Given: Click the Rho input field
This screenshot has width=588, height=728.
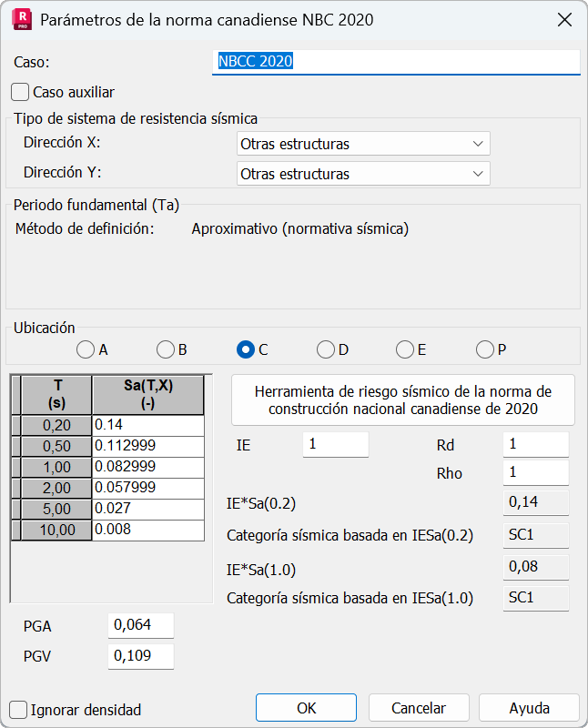Looking at the screenshot, I should pyautogui.click(x=535, y=472).
